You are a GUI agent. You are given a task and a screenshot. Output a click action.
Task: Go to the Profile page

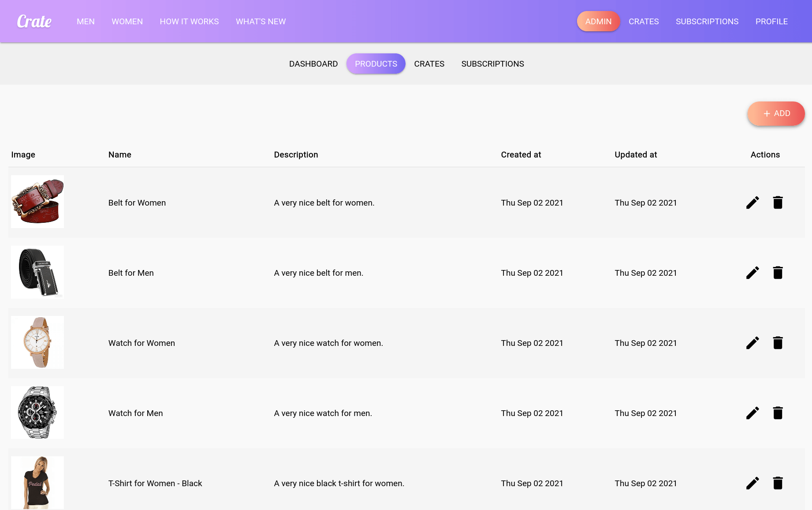coord(771,22)
